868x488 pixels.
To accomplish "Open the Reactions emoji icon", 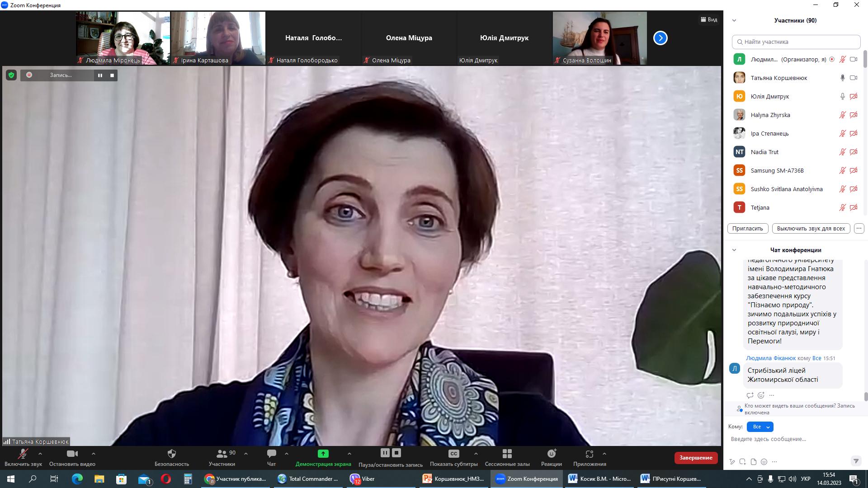I will pos(551,454).
